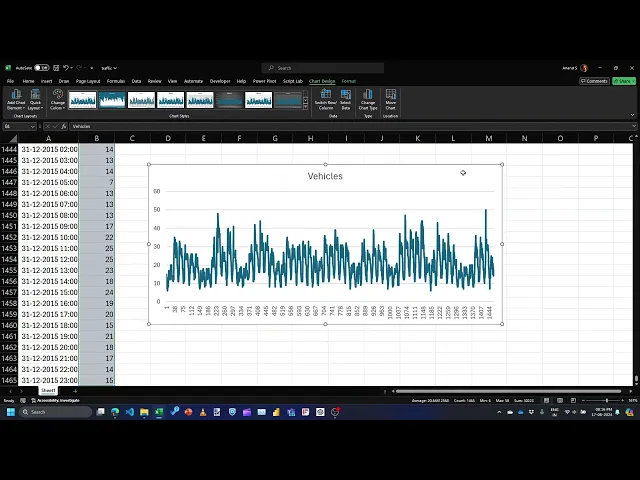Switch to Page Break Preview icon
Image resolution: width=640 pixels, height=480 pixels.
(x=573, y=401)
